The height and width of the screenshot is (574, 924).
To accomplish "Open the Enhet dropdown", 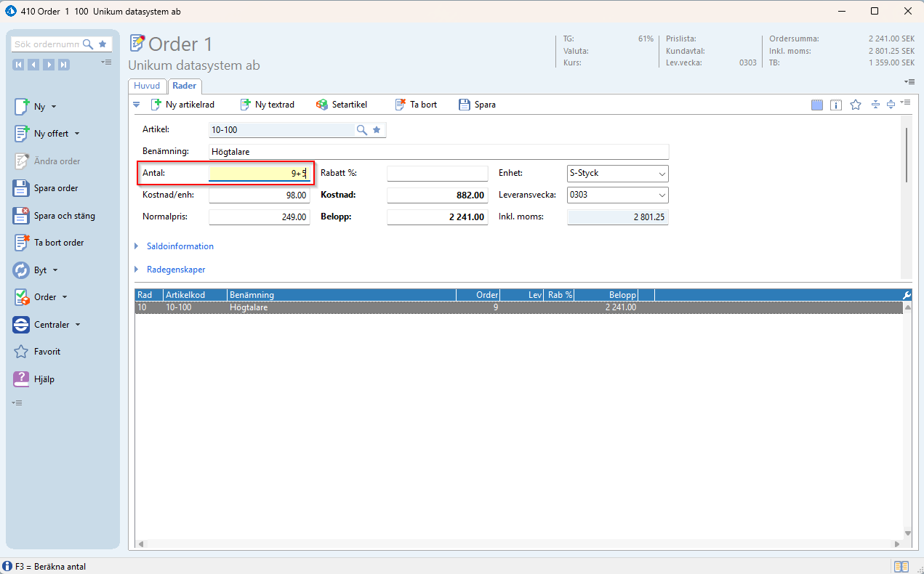I will 662,174.
